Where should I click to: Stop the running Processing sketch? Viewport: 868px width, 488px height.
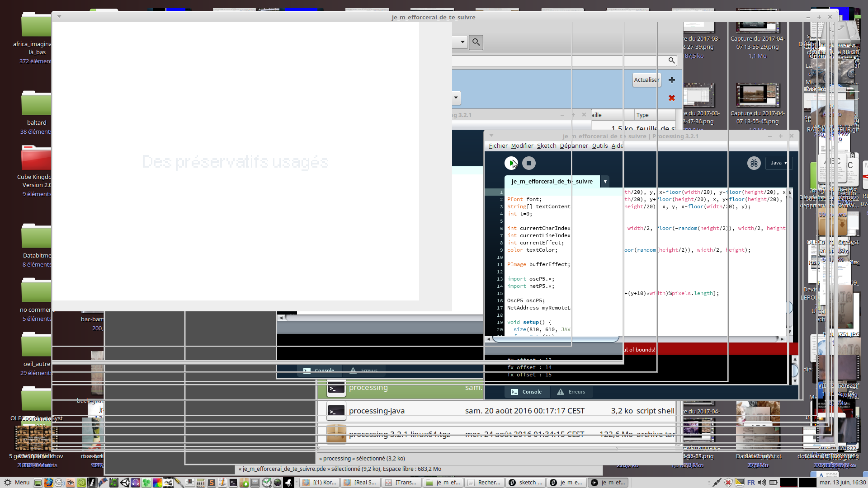coord(528,163)
